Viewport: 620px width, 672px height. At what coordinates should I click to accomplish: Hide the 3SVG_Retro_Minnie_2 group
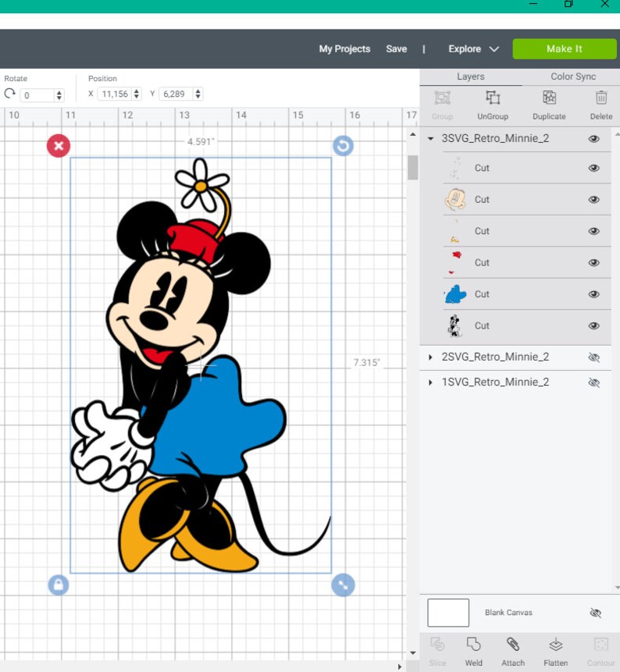coord(594,139)
